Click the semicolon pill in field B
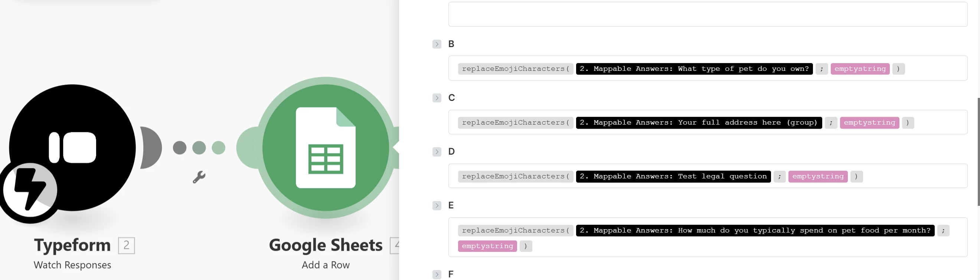980x280 pixels. click(x=822, y=69)
